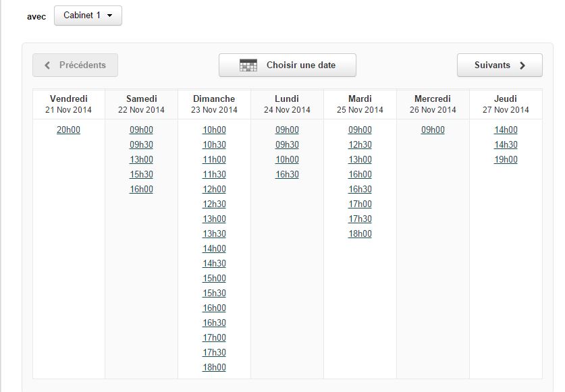Select 14h00 on Dimanche

214,248
